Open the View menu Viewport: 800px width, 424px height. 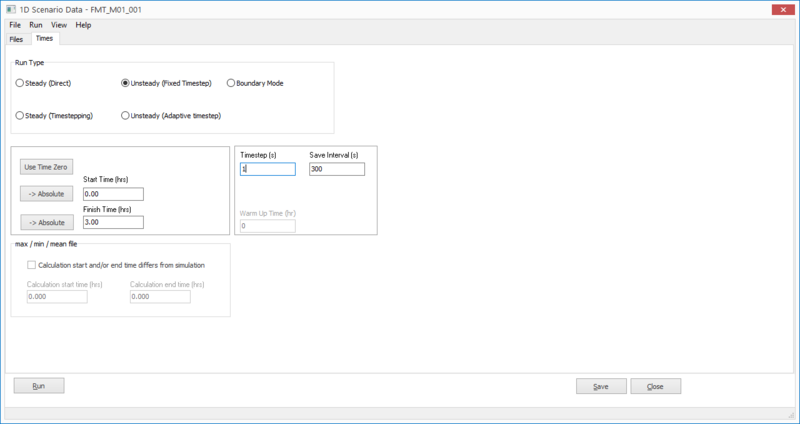click(60, 24)
